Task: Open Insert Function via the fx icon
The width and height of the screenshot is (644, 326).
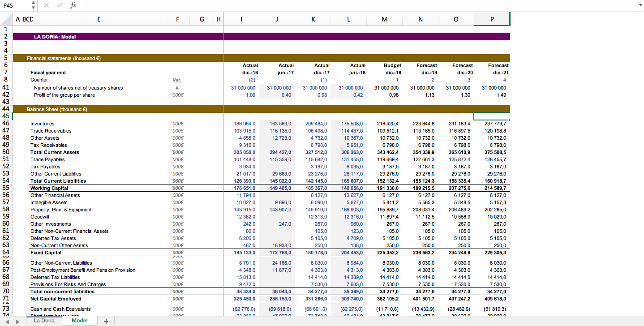Action: (x=73, y=5)
